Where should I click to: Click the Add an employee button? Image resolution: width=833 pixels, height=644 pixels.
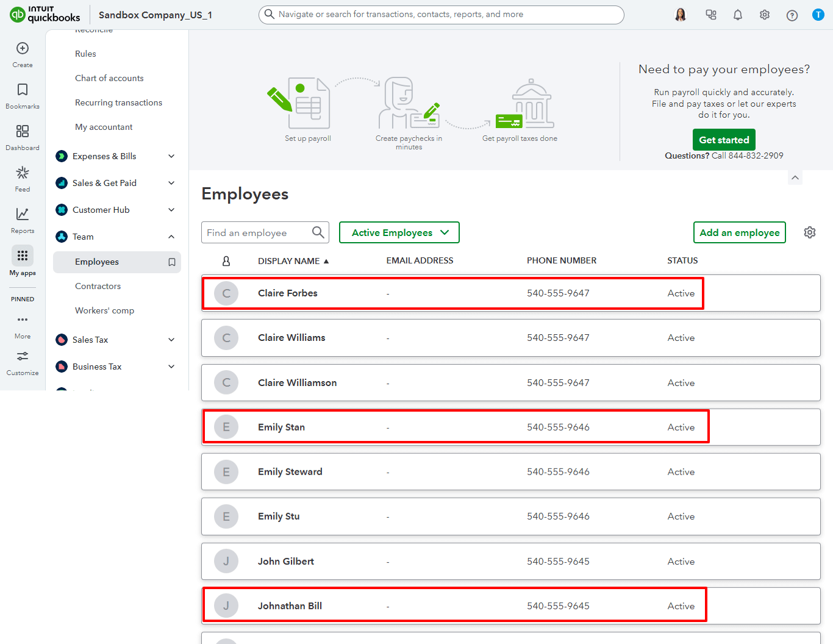739,232
